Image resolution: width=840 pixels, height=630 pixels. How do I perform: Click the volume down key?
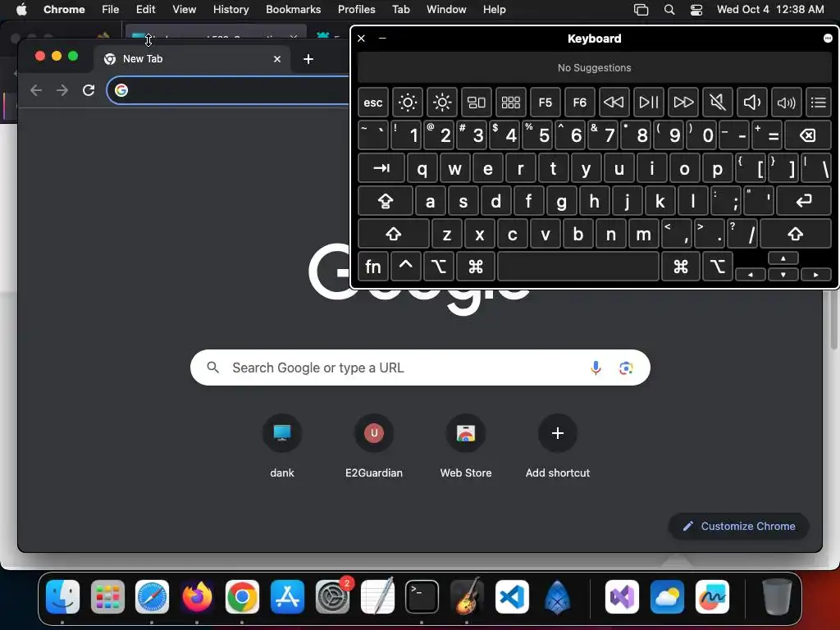tap(752, 103)
